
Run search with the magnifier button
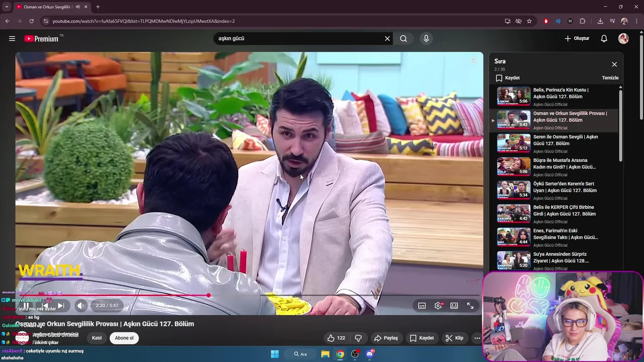point(404,39)
